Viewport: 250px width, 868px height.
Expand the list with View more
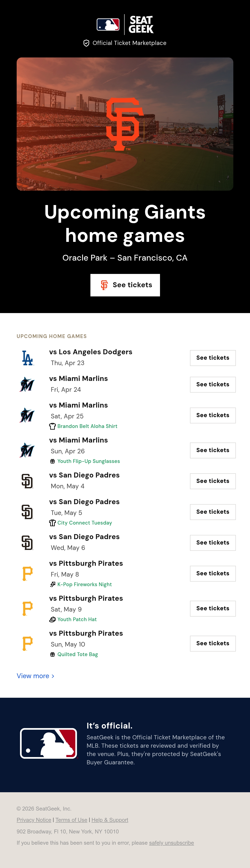pos(35,676)
